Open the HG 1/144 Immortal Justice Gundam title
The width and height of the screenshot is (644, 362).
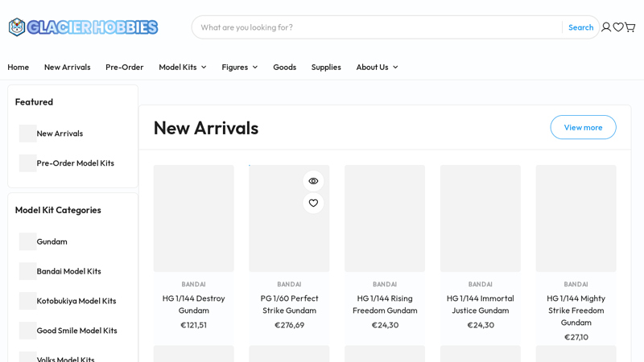tap(481, 304)
